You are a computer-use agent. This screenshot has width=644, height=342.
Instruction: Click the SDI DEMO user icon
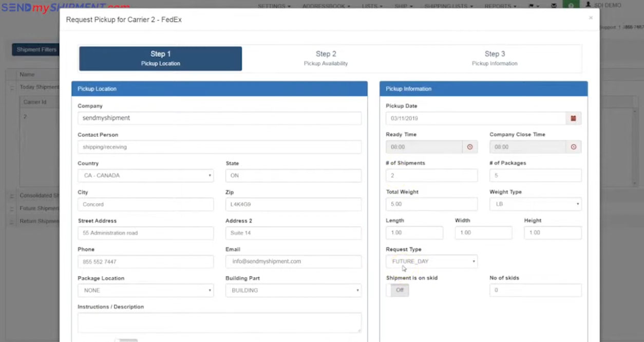(588, 5)
